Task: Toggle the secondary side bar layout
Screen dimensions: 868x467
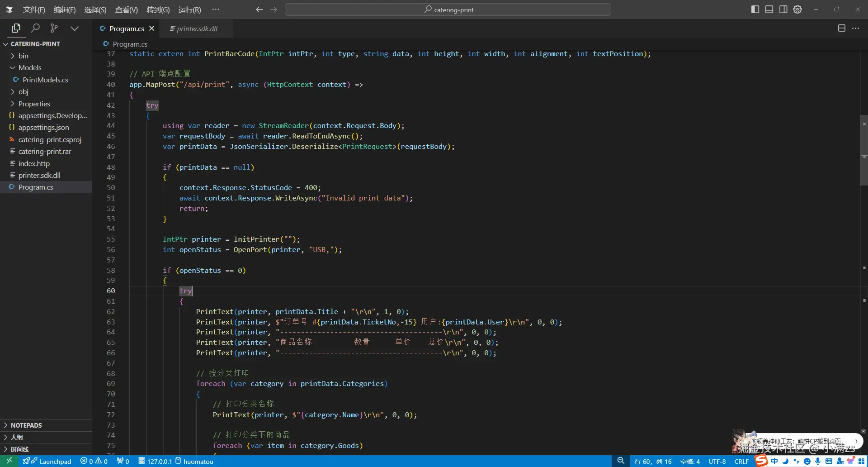Action: [783, 10]
